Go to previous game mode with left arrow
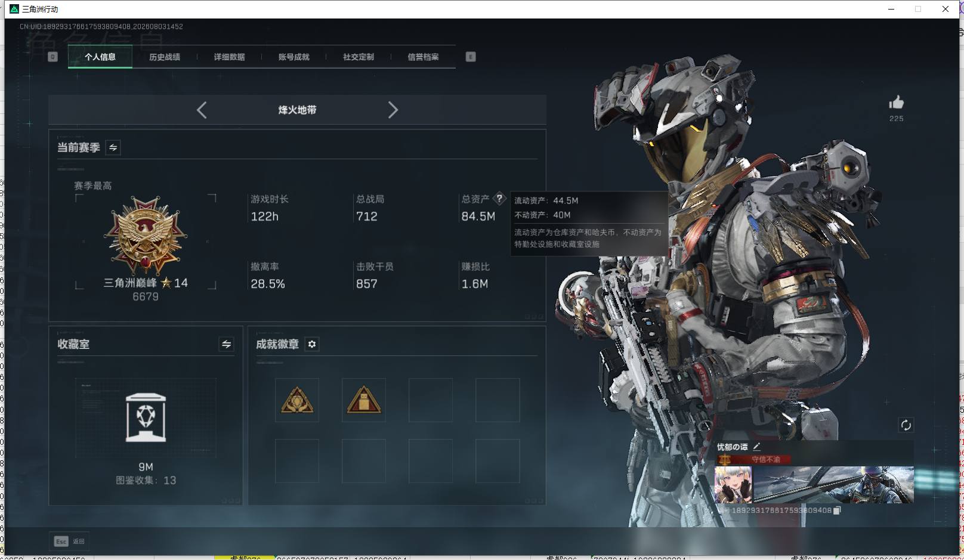The image size is (964, 560). tap(202, 110)
